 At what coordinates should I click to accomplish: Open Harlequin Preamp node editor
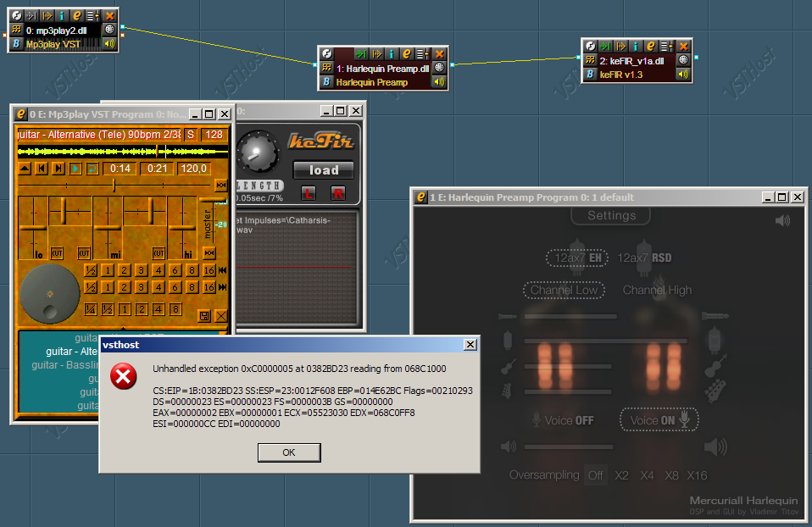[x=407, y=54]
